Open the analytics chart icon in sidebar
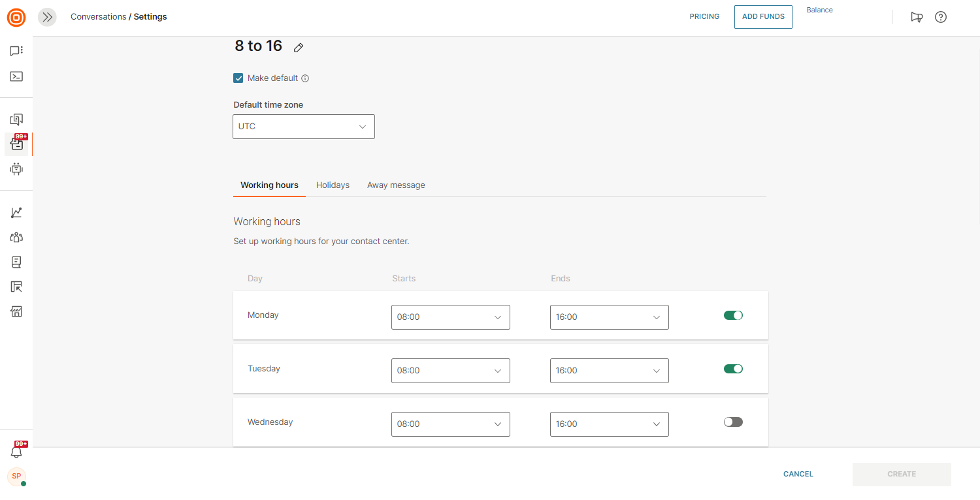980x500 pixels. point(16,213)
